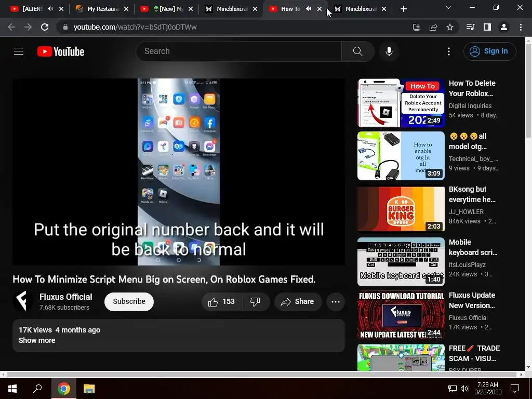
Task: Open Chrome media controls icon
Action: coord(470,27)
